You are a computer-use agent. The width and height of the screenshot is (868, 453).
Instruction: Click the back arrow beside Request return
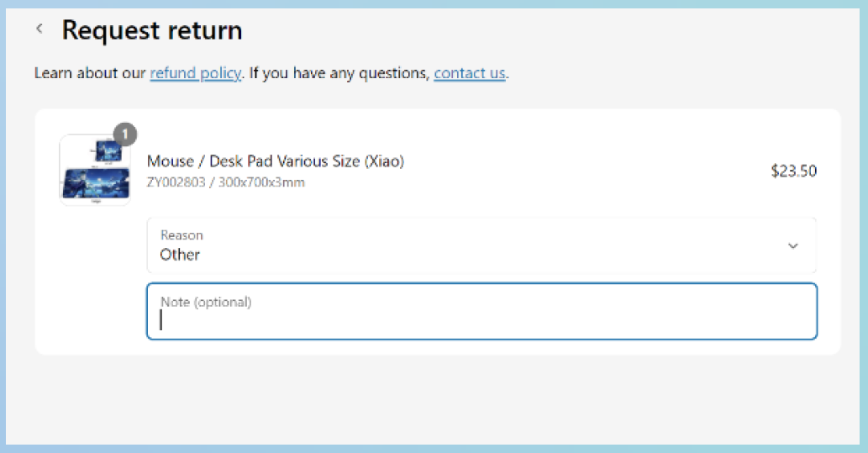tap(39, 29)
